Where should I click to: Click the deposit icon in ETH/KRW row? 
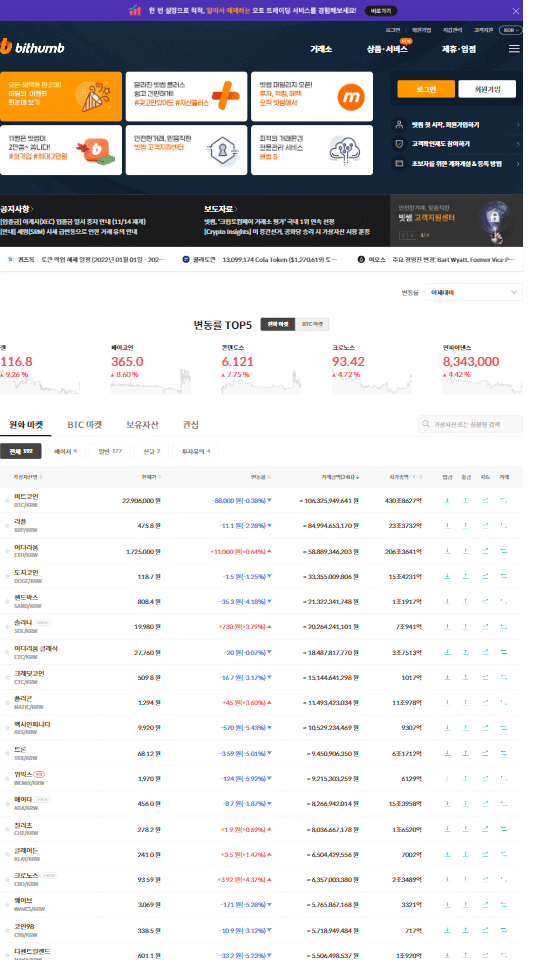tap(447, 550)
